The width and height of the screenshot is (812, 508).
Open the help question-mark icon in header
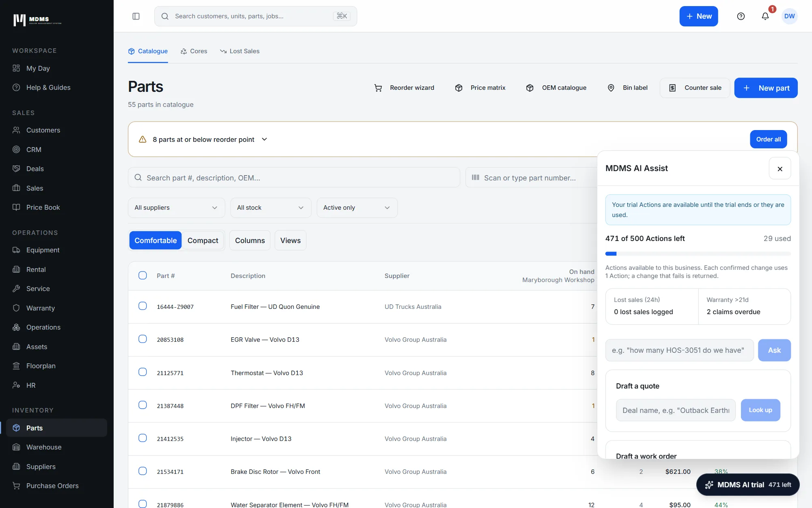click(741, 16)
